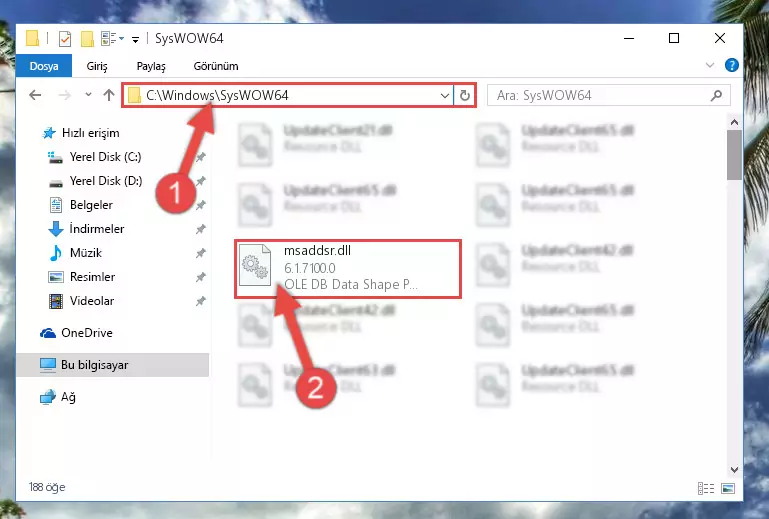Open Help with the question mark icon
Viewport: 769px width, 519px height.
pyautogui.click(x=732, y=65)
